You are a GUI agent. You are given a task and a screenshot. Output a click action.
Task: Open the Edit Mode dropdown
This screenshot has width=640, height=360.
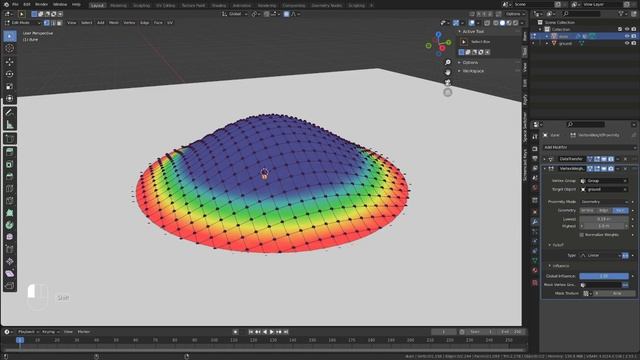tap(22, 23)
